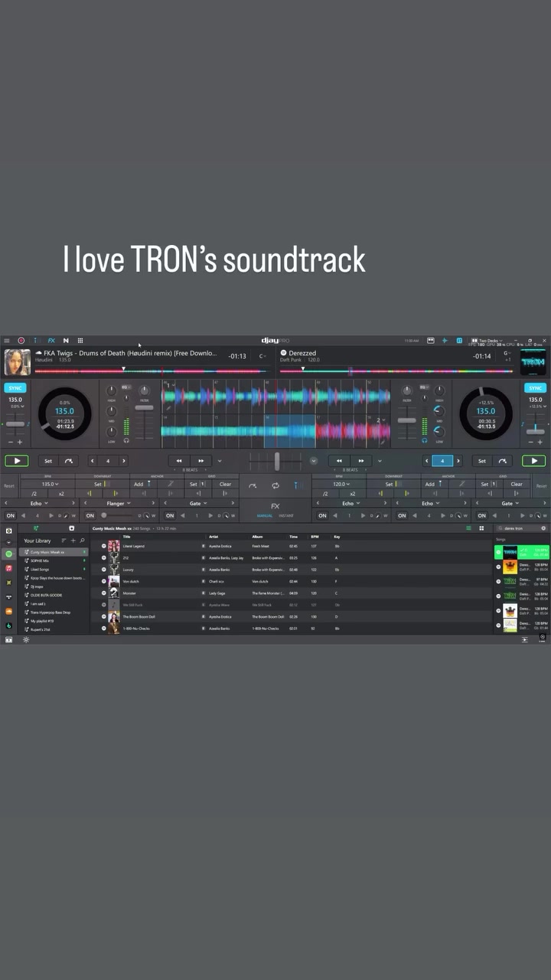
Task: Open the FX view icon in top toolbar
Action: (x=51, y=341)
